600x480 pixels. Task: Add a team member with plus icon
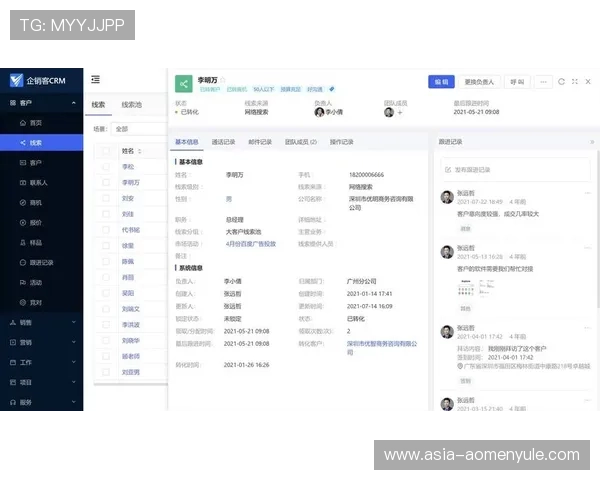400,112
